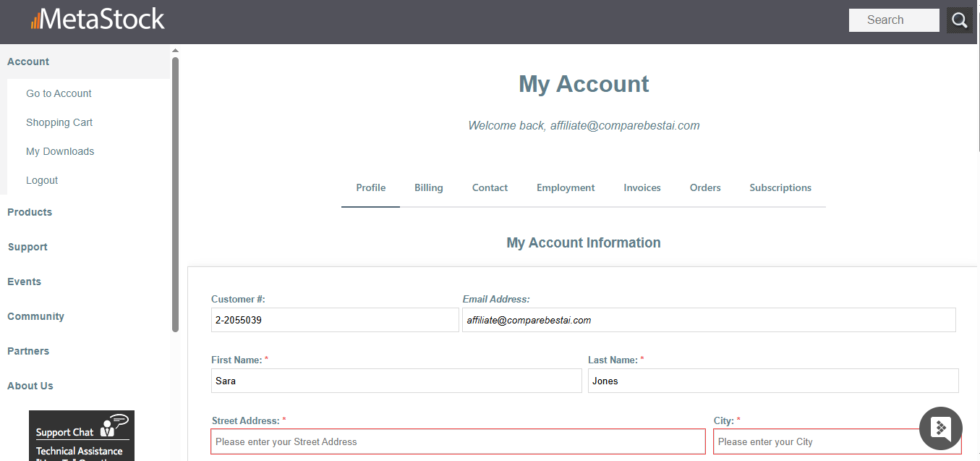Focus the Street Address input
980x461 pixels.
click(458, 441)
